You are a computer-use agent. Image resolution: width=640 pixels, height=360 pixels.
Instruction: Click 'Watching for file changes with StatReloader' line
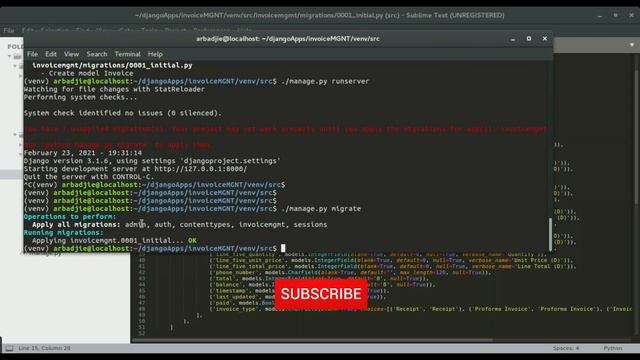point(114,89)
